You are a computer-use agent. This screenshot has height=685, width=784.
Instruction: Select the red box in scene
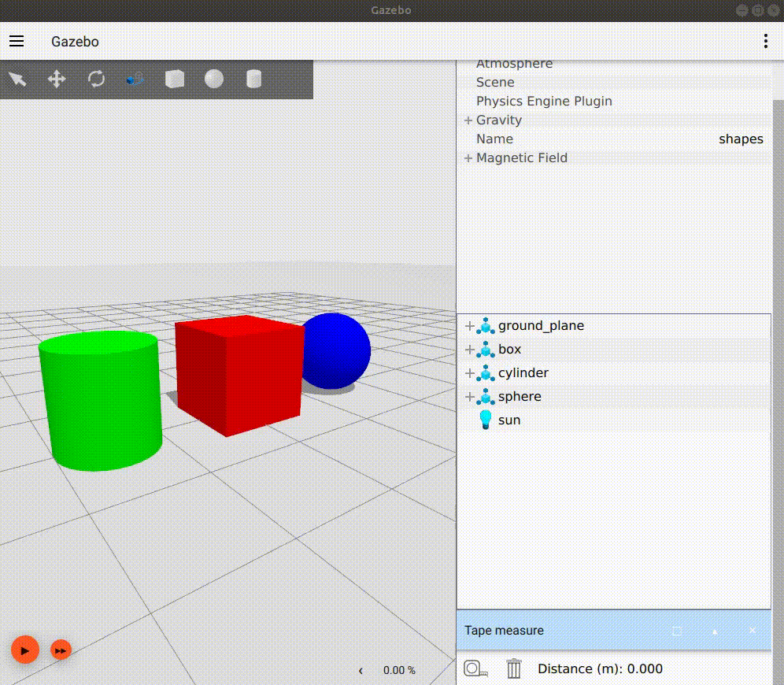pos(239,375)
